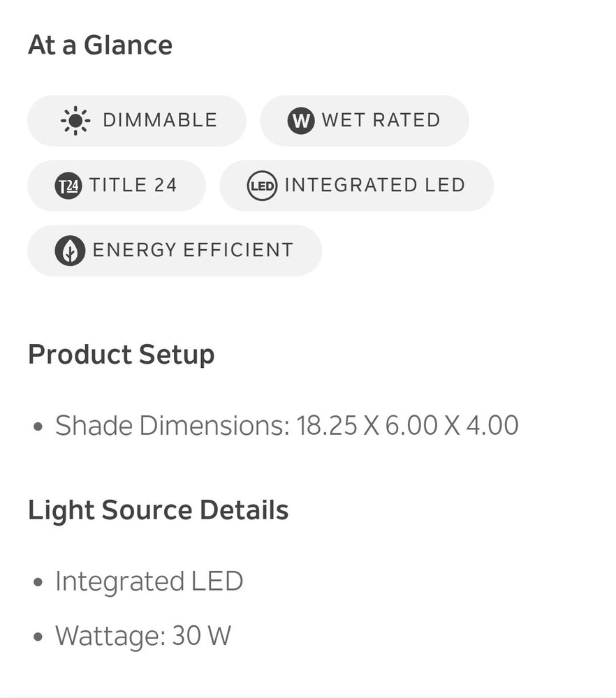
Task: Click the Product Setup heading
Action: tap(121, 355)
